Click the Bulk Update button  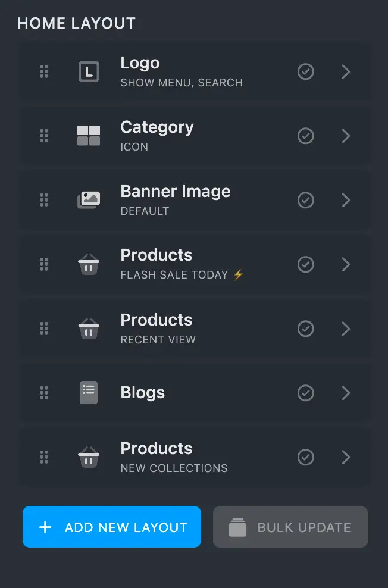pos(290,527)
